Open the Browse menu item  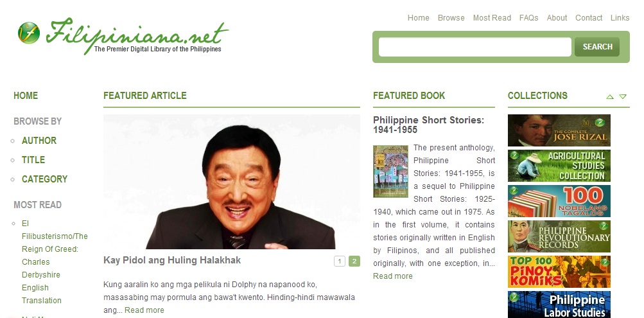(x=451, y=18)
